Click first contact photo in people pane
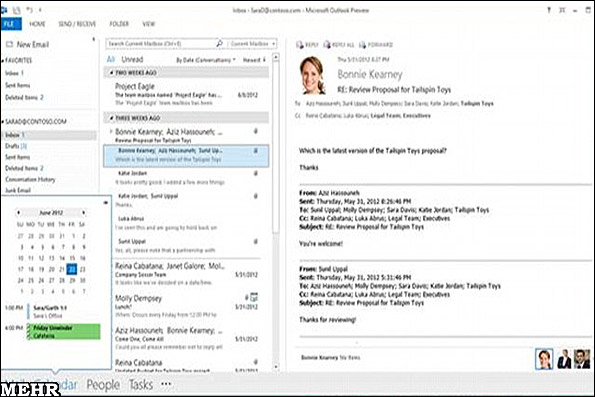 click(x=544, y=359)
